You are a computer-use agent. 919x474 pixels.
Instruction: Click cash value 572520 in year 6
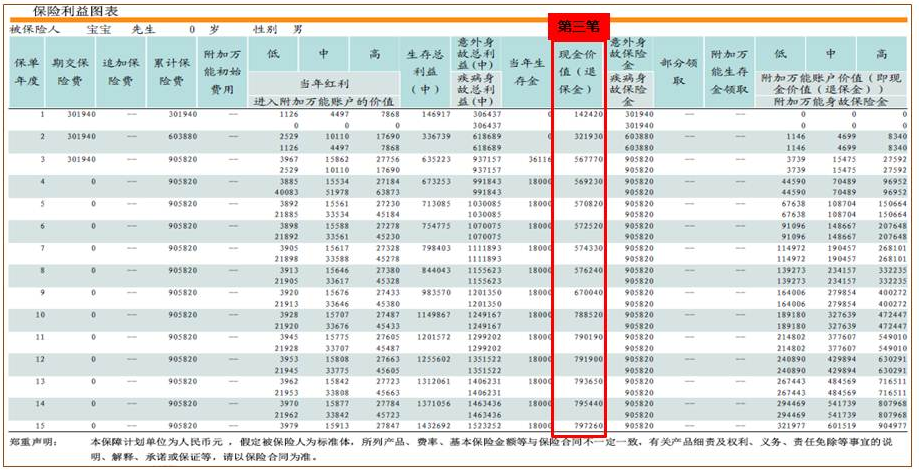(587, 226)
